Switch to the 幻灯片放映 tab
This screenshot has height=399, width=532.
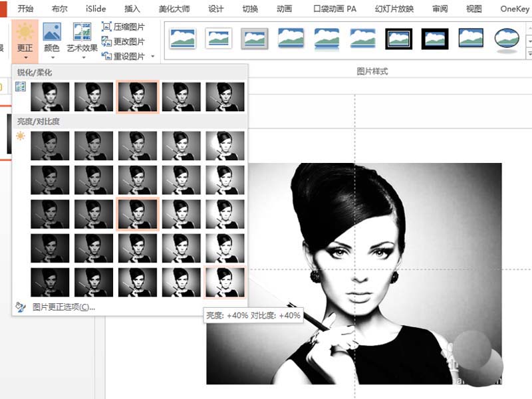[x=394, y=9]
